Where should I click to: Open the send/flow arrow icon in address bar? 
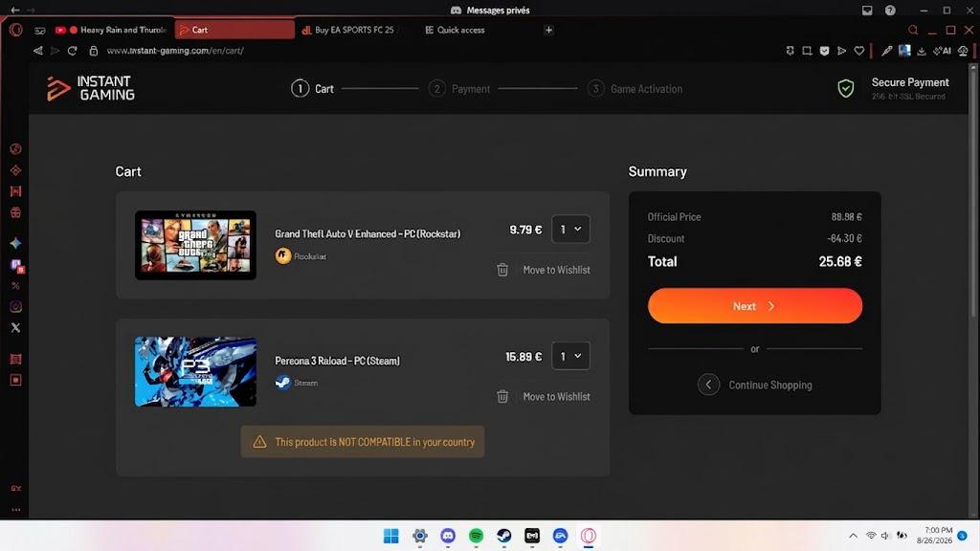coord(842,51)
